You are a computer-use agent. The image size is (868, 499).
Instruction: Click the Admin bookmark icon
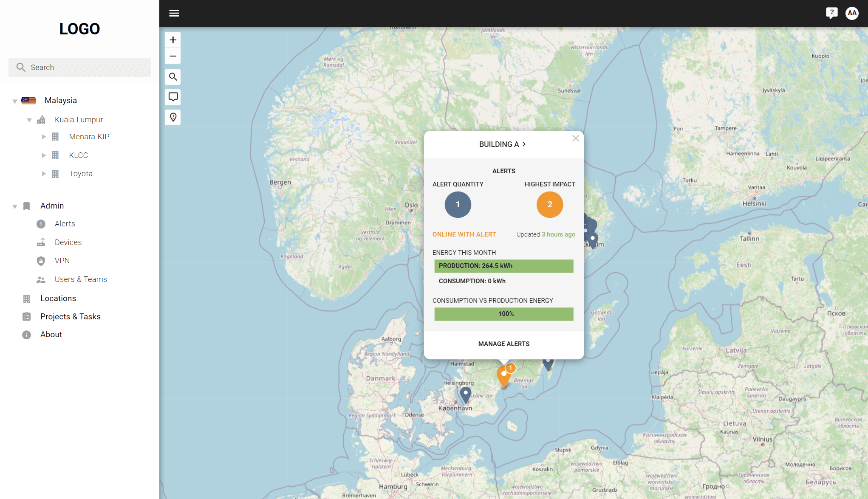point(27,206)
